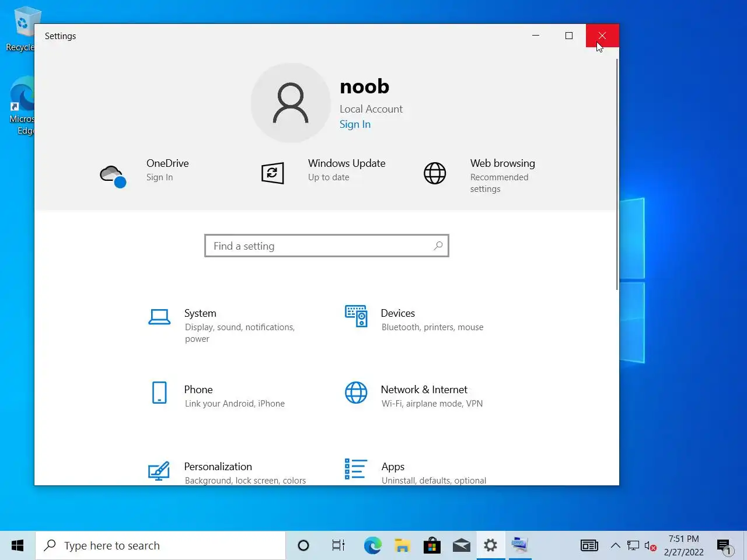Click the Find a setting search box
The height and width of the screenshot is (560, 747).
click(x=327, y=246)
